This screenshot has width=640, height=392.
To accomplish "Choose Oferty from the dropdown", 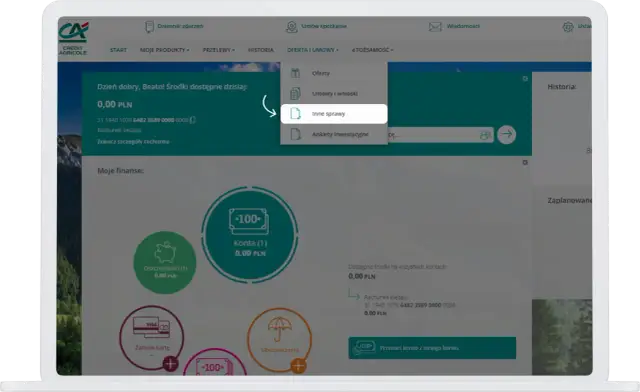I will pos(334,73).
